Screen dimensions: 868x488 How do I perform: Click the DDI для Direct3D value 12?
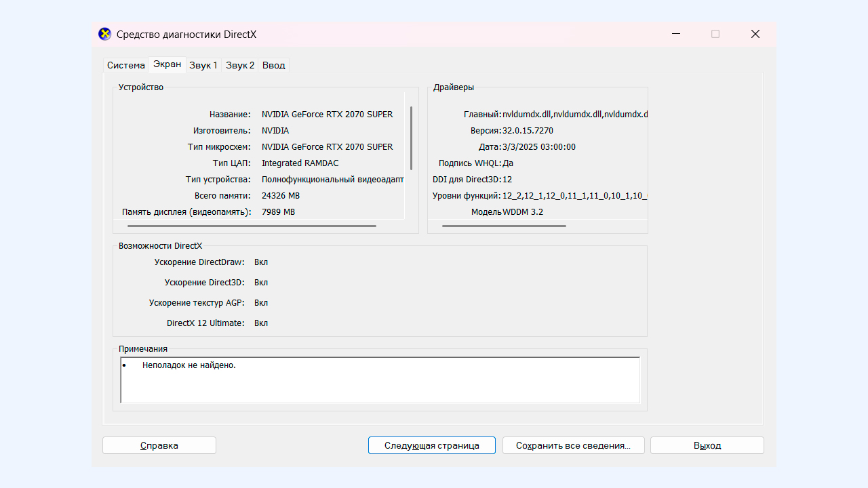[507, 180]
